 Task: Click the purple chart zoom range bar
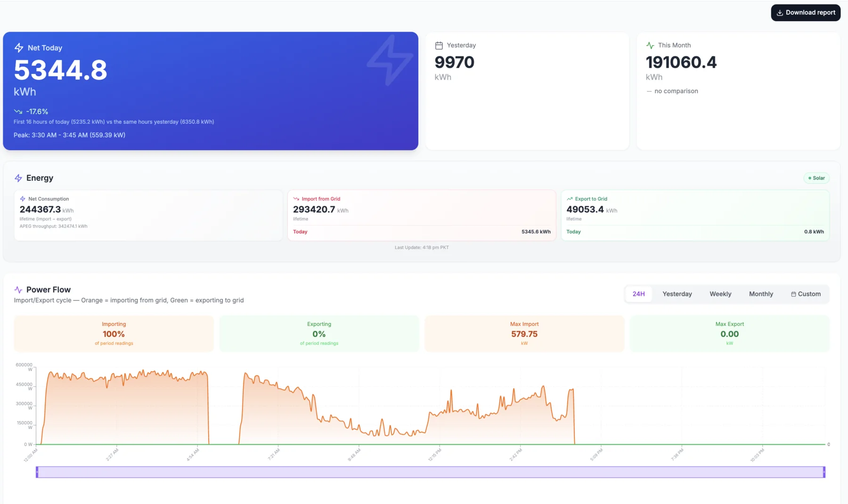[431, 472]
